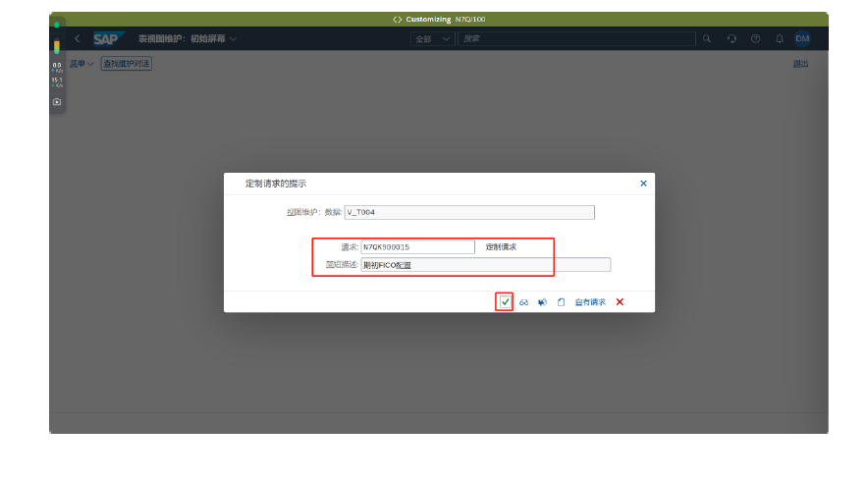Click the 请求 field containing N7QK900015
Screen dimensions: 868x478
[417, 247]
